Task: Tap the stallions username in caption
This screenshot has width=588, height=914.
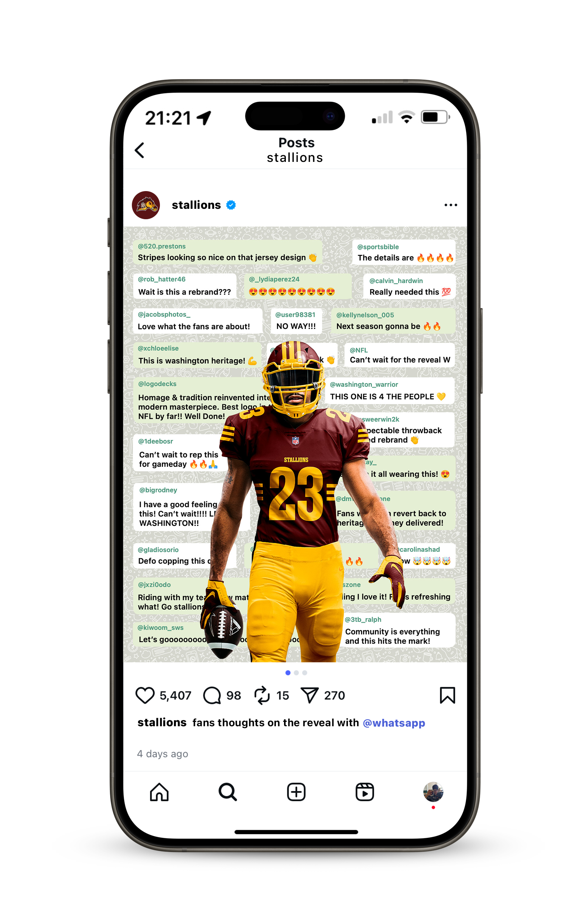Action: [x=162, y=723]
